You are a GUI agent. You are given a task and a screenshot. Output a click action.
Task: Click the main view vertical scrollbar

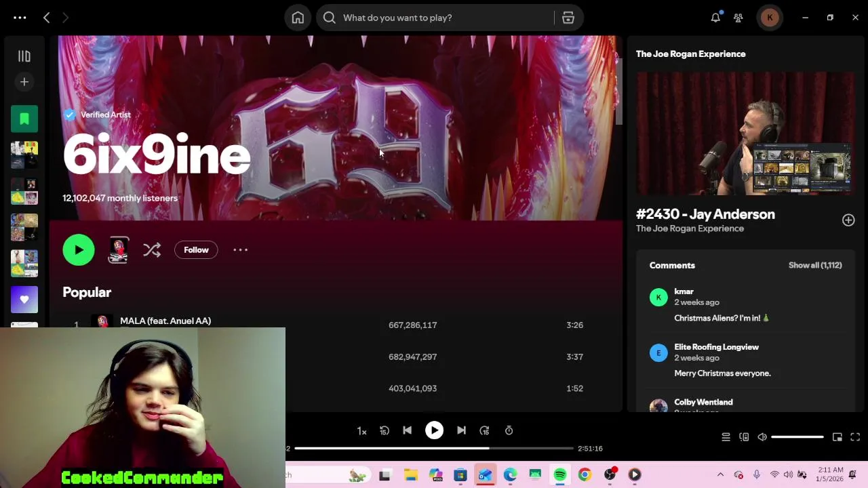coord(618,92)
